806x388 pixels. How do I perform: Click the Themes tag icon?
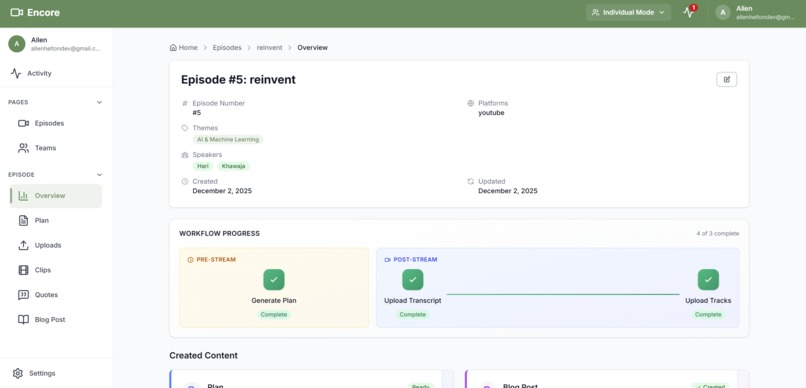(x=185, y=128)
